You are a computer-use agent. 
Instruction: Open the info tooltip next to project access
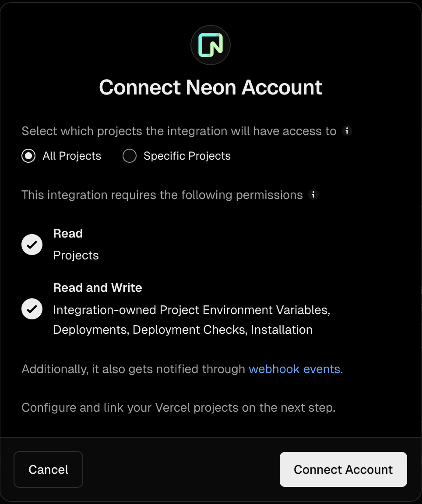coord(347,131)
